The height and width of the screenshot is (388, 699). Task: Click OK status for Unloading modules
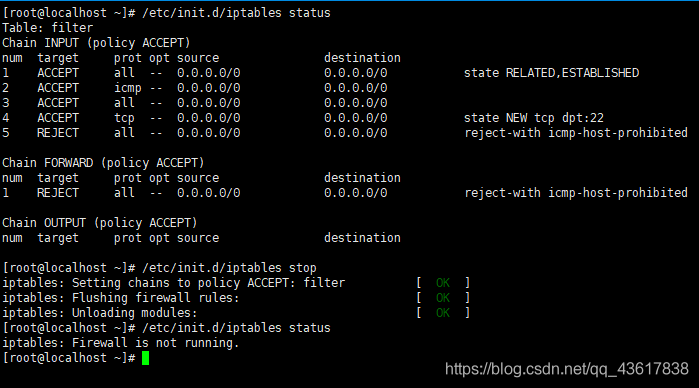[443, 313]
